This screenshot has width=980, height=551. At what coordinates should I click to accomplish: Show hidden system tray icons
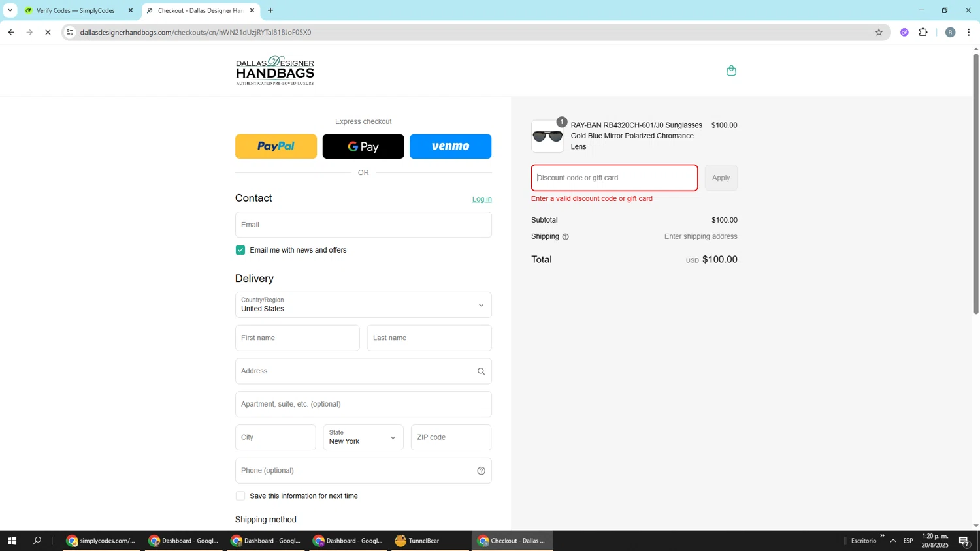pos(893,541)
